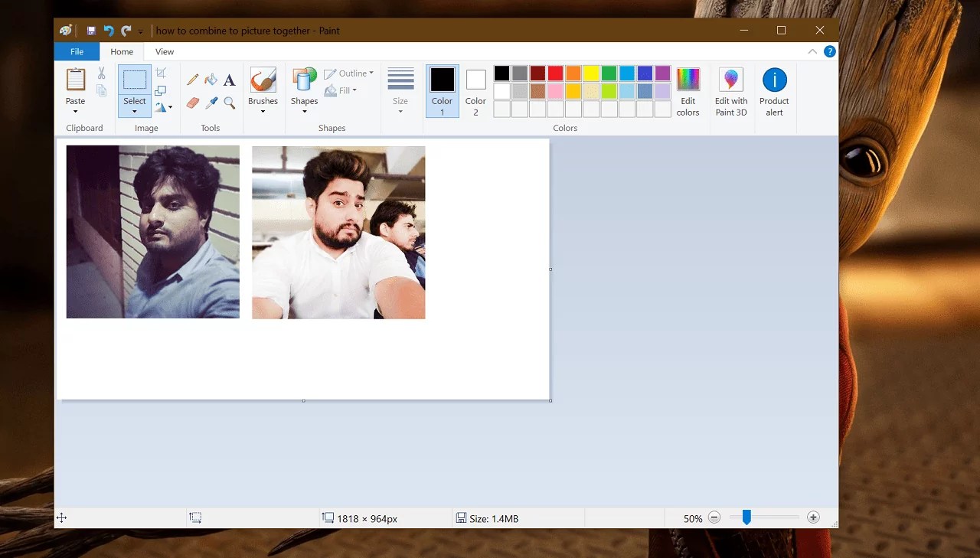Click the Magnifier tool
This screenshot has width=980, height=558.
(230, 103)
